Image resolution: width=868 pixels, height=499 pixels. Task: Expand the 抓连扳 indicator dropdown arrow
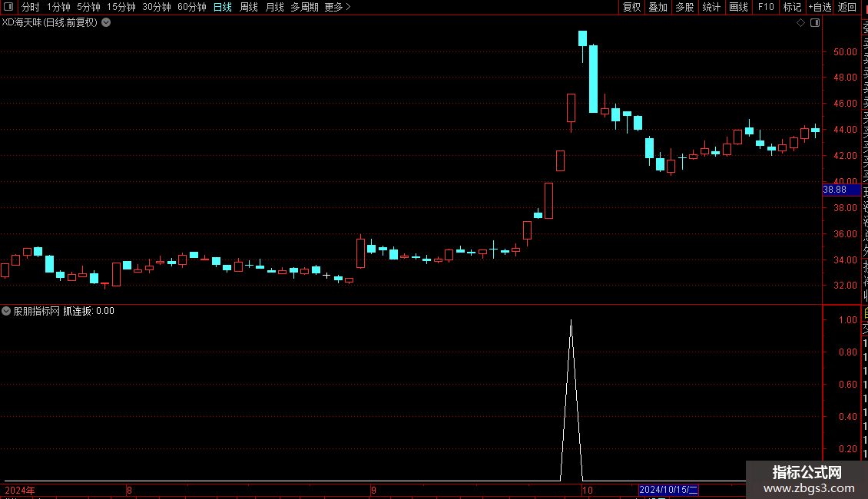coord(6,311)
